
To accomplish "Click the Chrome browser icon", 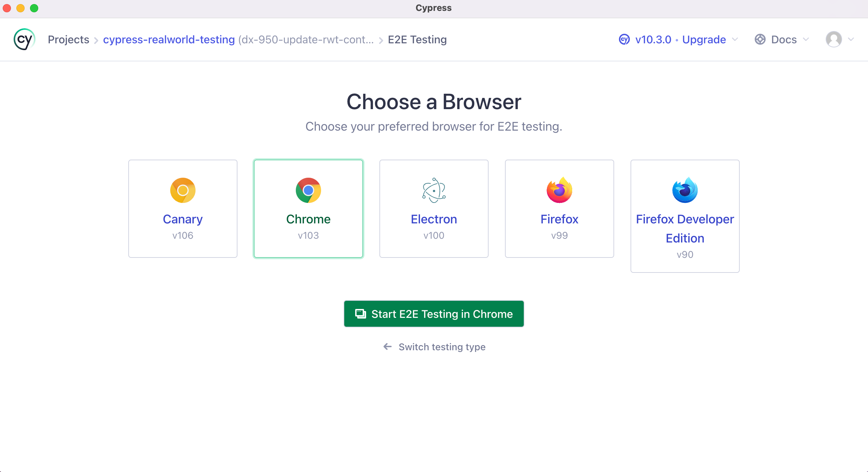I will click(308, 190).
